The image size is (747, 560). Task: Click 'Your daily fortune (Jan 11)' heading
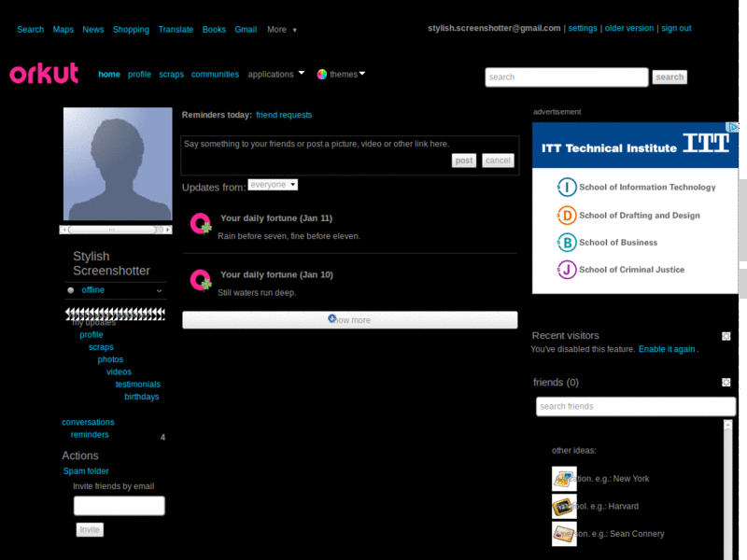(276, 218)
